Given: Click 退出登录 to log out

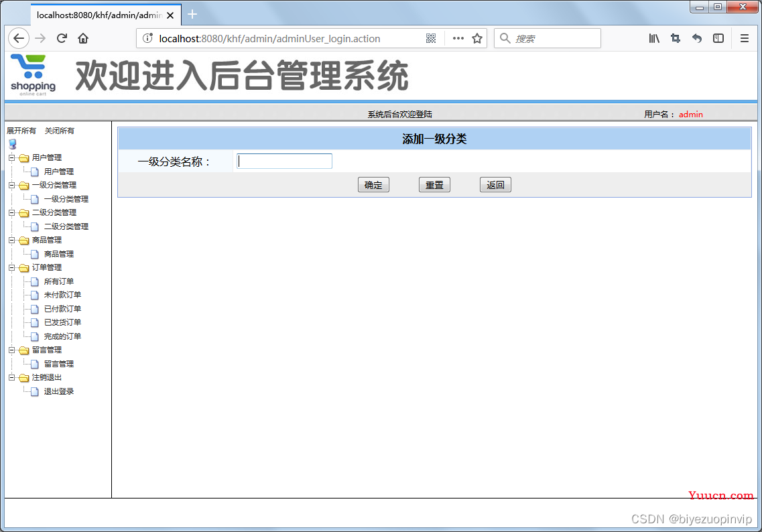Looking at the screenshot, I should 59,391.
